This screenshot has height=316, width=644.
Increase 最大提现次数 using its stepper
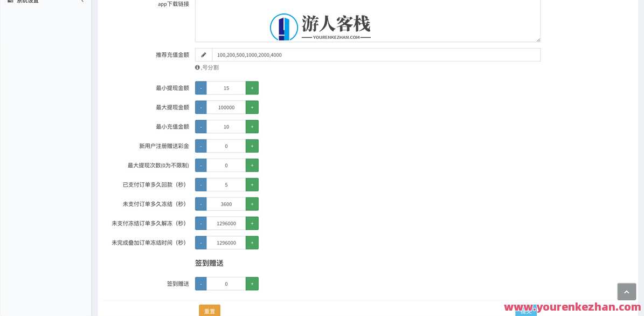pos(252,165)
